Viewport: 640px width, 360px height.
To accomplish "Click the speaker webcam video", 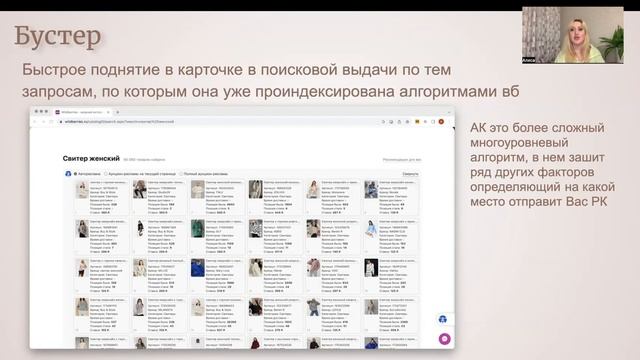I will point(573,35).
